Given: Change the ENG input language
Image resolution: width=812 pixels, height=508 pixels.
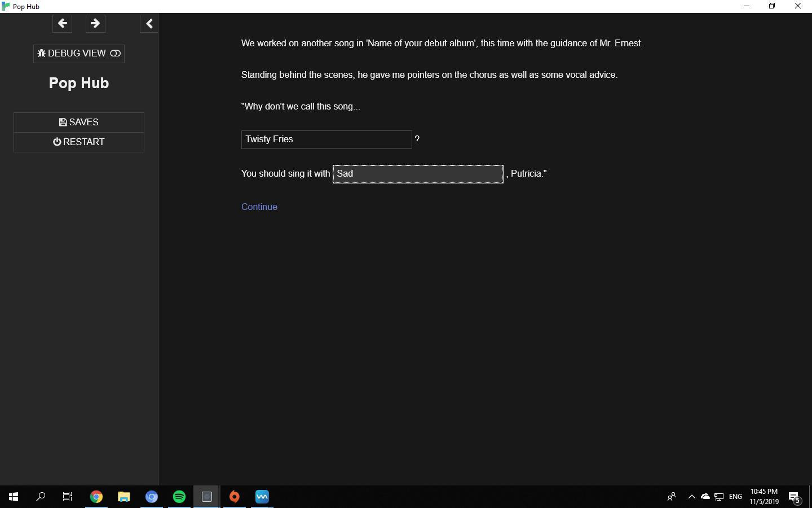Looking at the screenshot, I should point(735,497).
